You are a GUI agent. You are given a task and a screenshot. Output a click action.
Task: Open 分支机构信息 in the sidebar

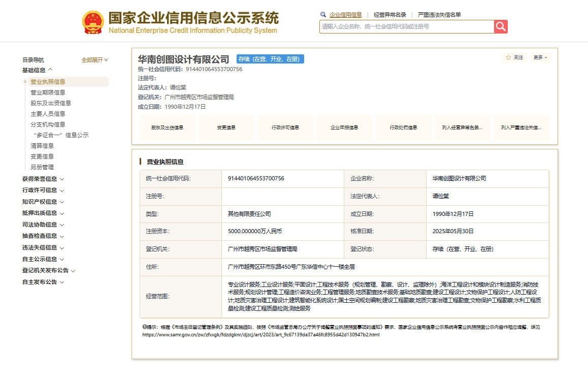(48, 124)
